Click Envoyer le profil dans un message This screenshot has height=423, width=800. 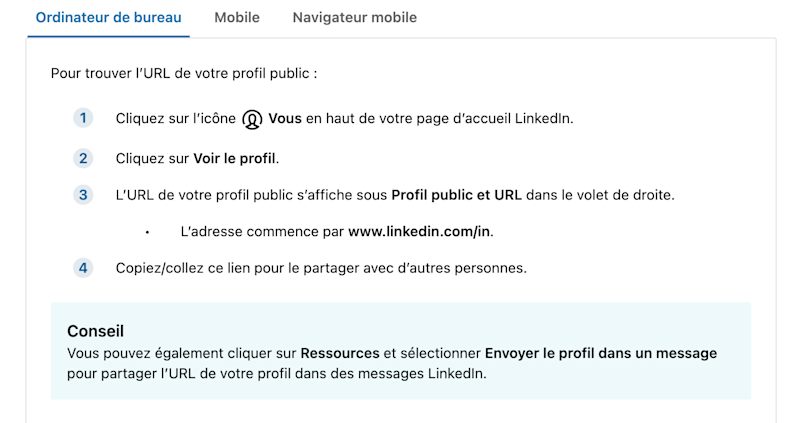601,353
